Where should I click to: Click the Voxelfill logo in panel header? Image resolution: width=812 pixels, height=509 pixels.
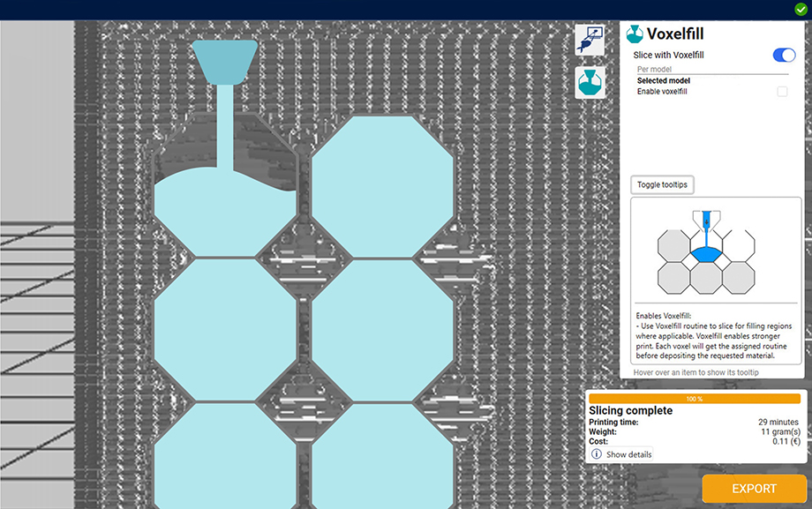634,34
